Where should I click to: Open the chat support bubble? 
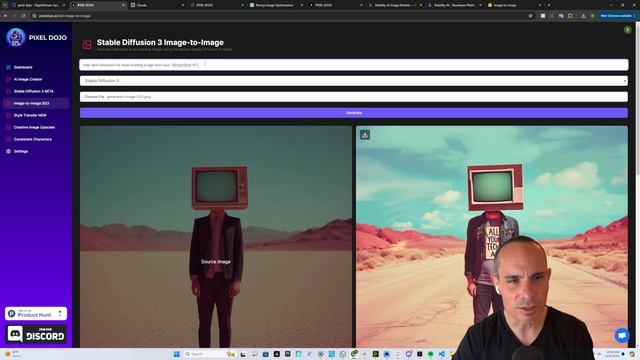622,335
